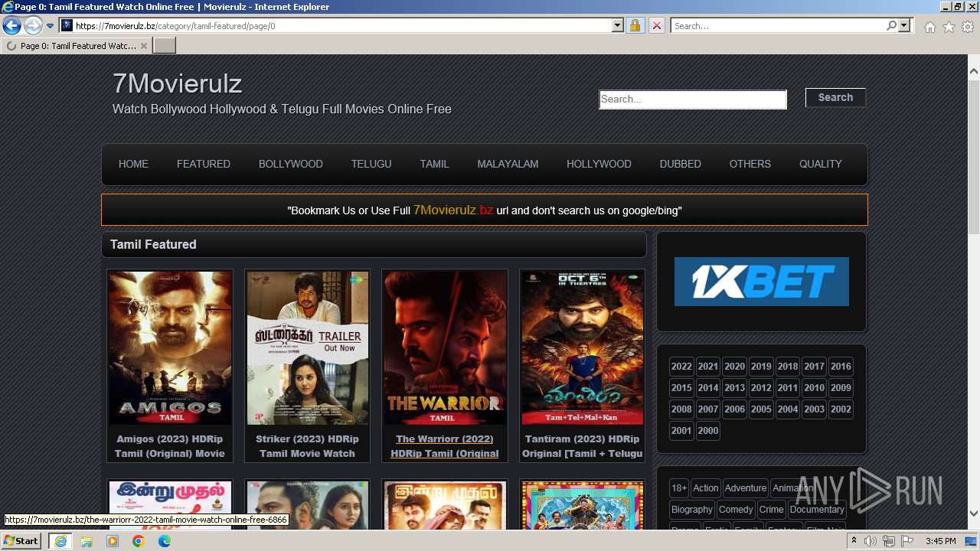Click the IE Home icon
Viewport: 980px width, 551px height.
point(929,27)
